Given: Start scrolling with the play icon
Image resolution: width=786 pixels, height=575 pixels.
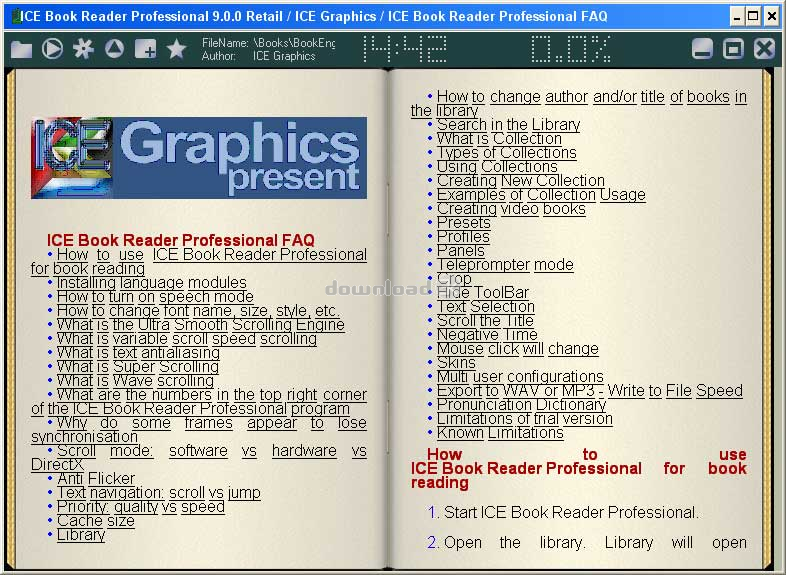Looking at the screenshot, I should tap(52, 49).
